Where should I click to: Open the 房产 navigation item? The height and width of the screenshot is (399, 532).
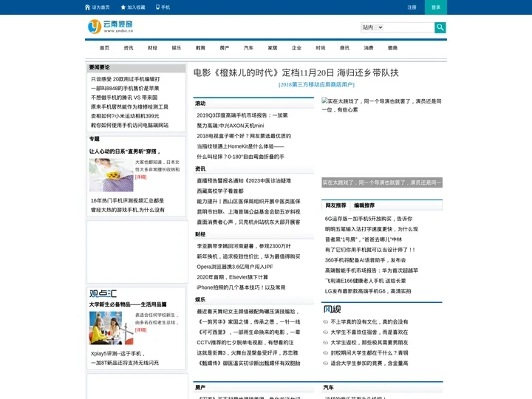point(225,48)
